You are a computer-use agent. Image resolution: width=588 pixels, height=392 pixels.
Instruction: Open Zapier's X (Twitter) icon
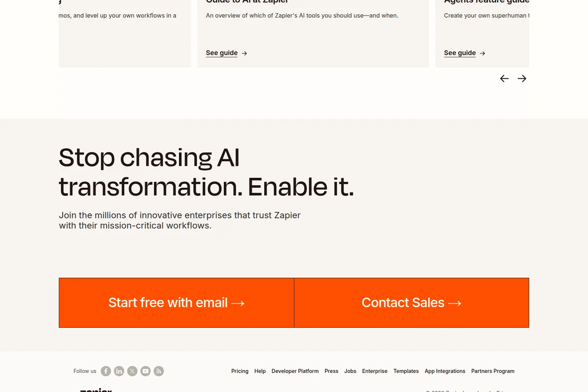pyautogui.click(x=132, y=371)
